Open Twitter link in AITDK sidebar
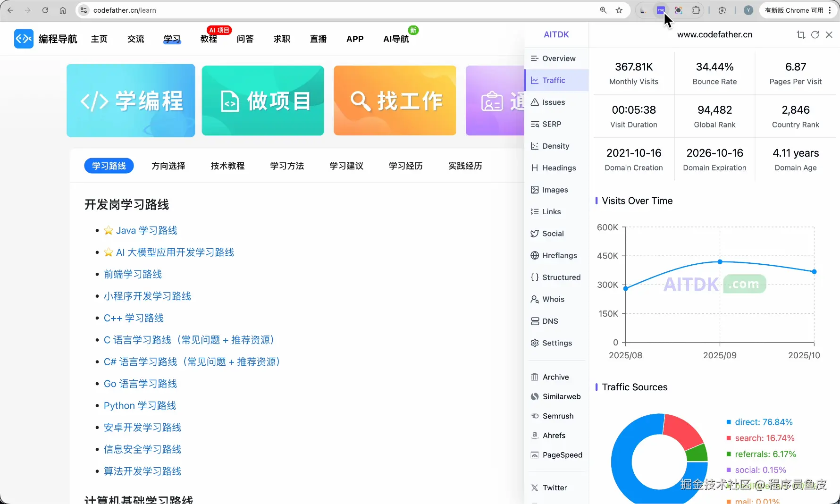 pyautogui.click(x=556, y=488)
